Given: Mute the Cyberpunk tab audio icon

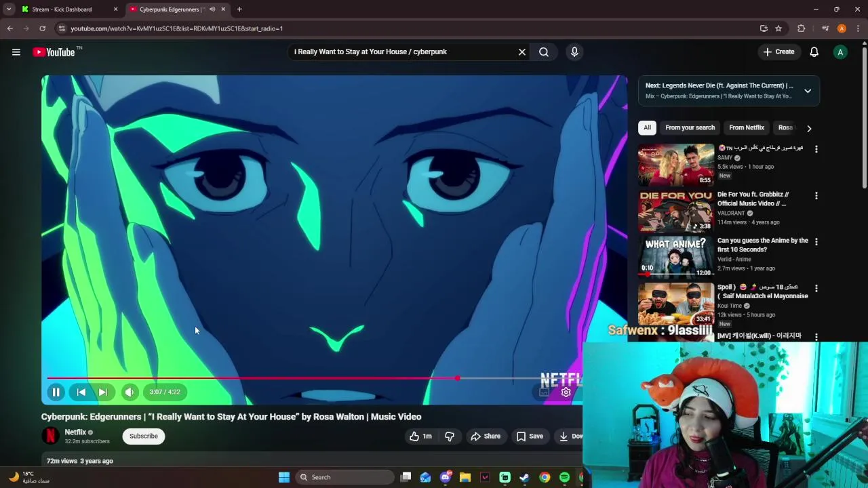Looking at the screenshot, I should 212,9.
